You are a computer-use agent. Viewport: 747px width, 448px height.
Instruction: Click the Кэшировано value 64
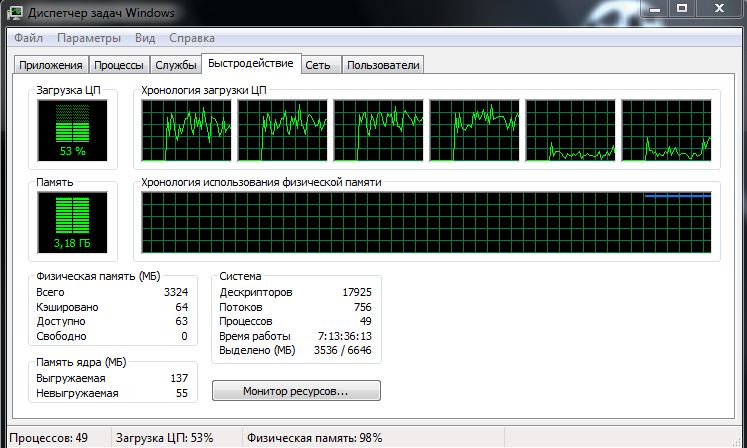[x=182, y=307]
